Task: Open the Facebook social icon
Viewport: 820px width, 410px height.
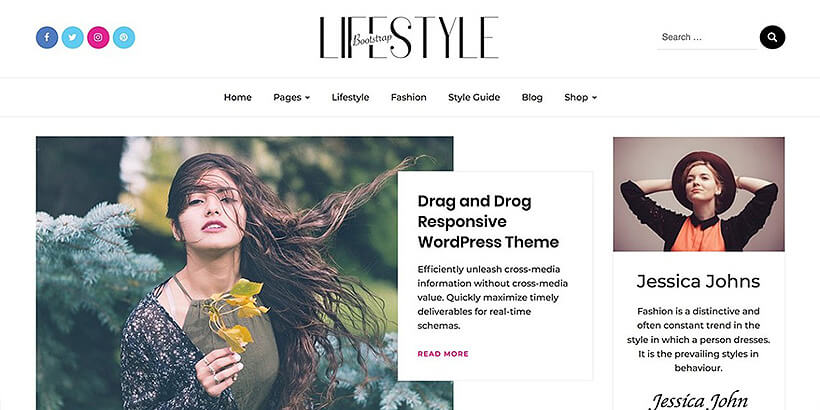Action: coord(47,38)
